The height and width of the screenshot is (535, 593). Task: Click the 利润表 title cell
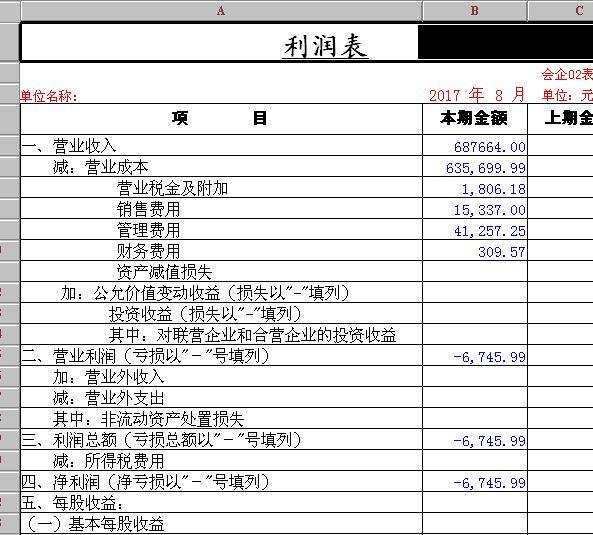(325, 46)
